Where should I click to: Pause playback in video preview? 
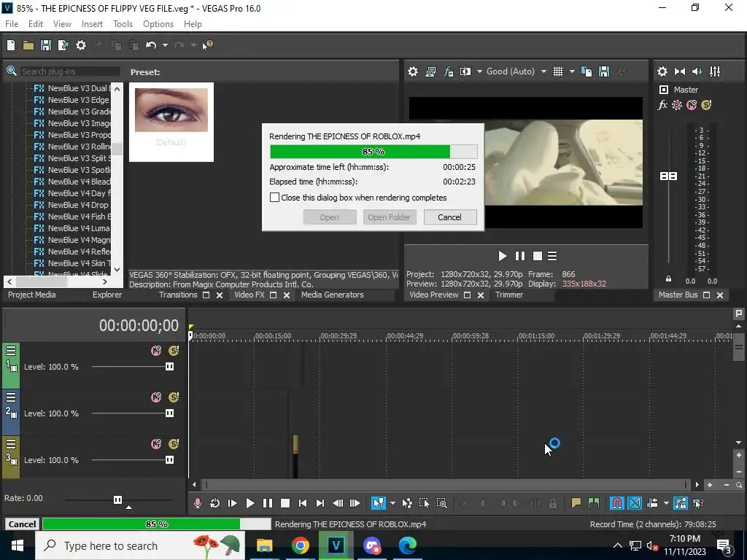tap(519, 256)
